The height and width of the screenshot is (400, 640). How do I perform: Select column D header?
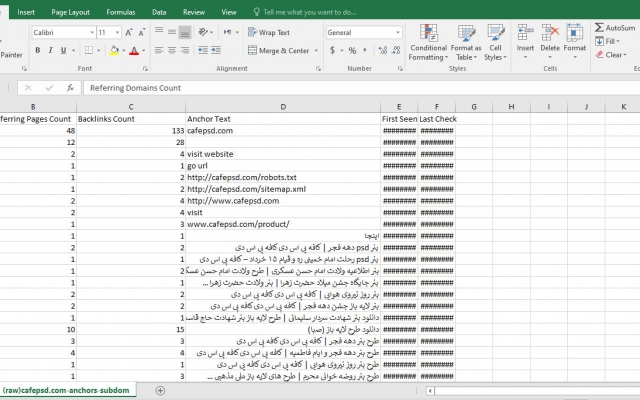[283, 107]
